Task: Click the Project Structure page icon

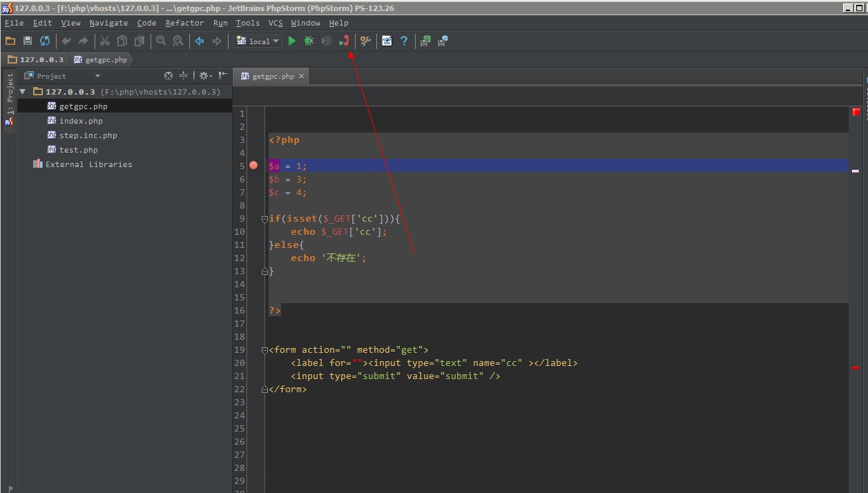Action: coord(387,41)
